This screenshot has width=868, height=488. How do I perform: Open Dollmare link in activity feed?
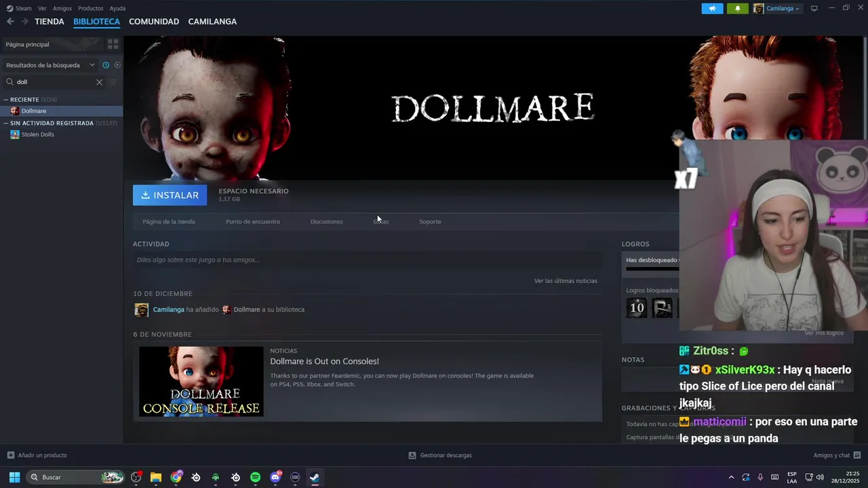247,310
